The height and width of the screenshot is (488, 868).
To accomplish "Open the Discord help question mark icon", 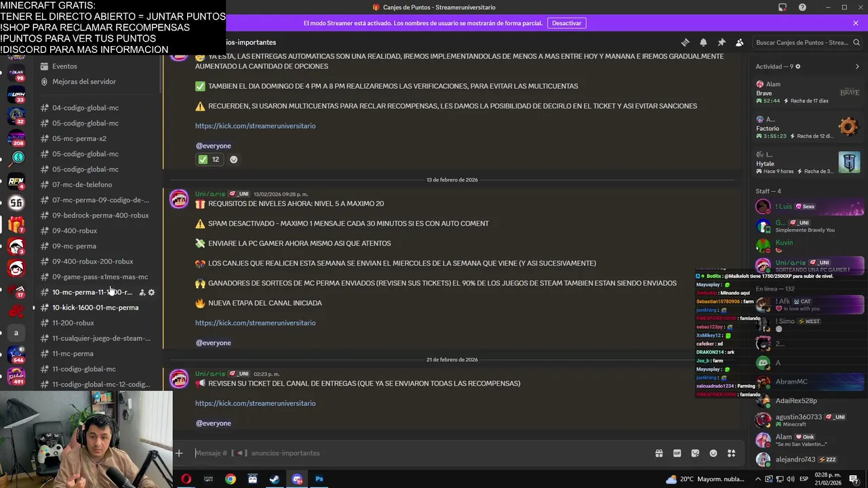I will [803, 7].
